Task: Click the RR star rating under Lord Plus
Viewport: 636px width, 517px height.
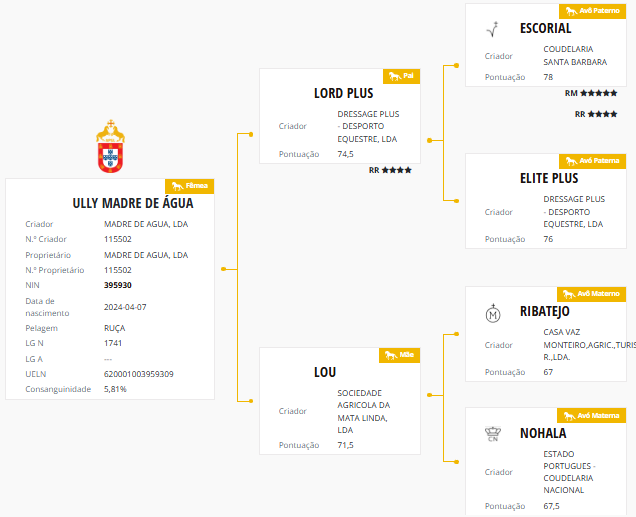Action: 390,170
